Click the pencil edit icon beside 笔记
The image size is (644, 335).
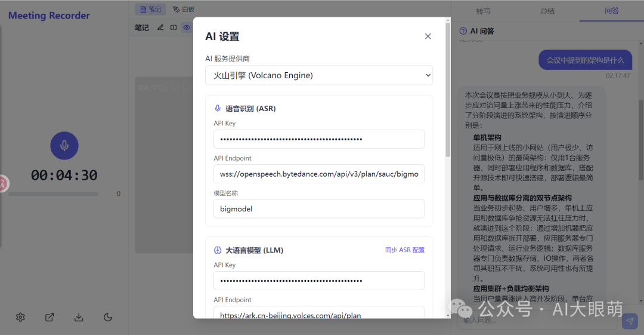(160, 27)
